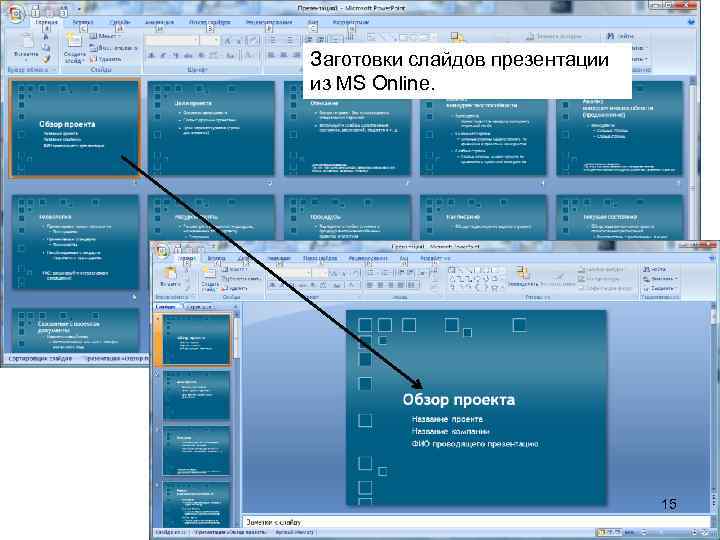Open the Структура outline pane tab
720x540 pixels.
click(199, 307)
